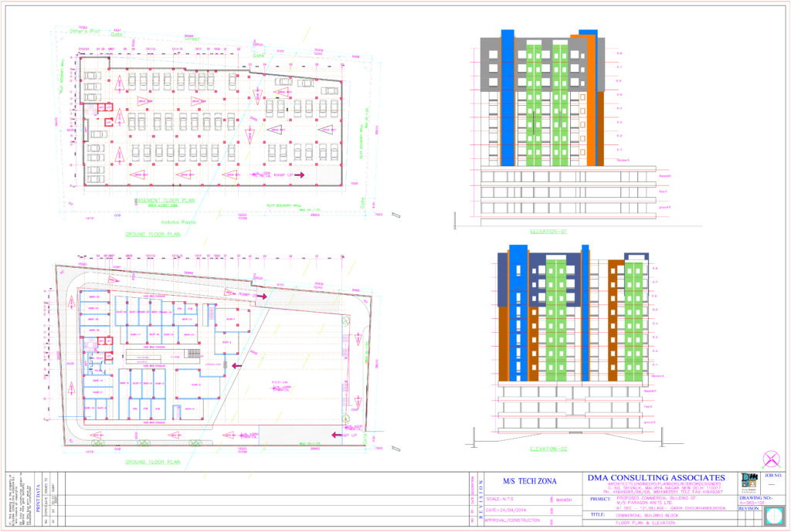The width and height of the screenshot is (791, 532).
Task: Click the 'Other's Plot' label
Action: (85, 31)
